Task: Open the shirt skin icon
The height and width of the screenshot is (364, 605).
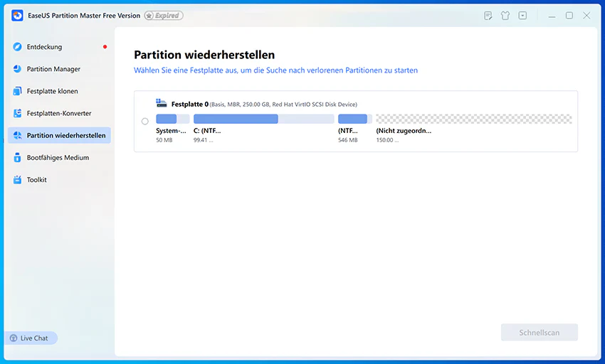Action: pos(505,16)
